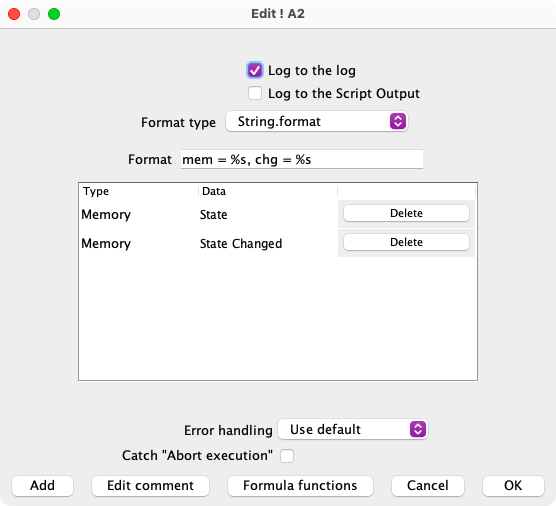Screen dimensions: 556x506
Task: Enable Log to the Script Output
Action: click(x=255, y=93)
